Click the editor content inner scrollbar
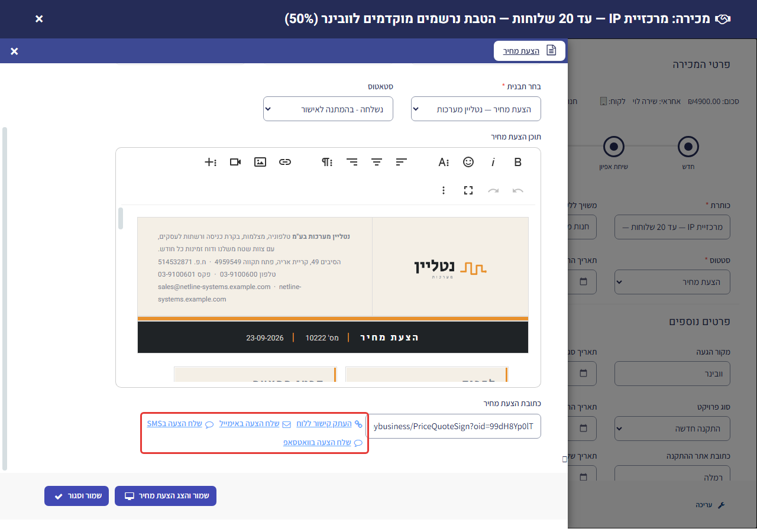Viewport: 757px width, 532px height. (121, 218)
